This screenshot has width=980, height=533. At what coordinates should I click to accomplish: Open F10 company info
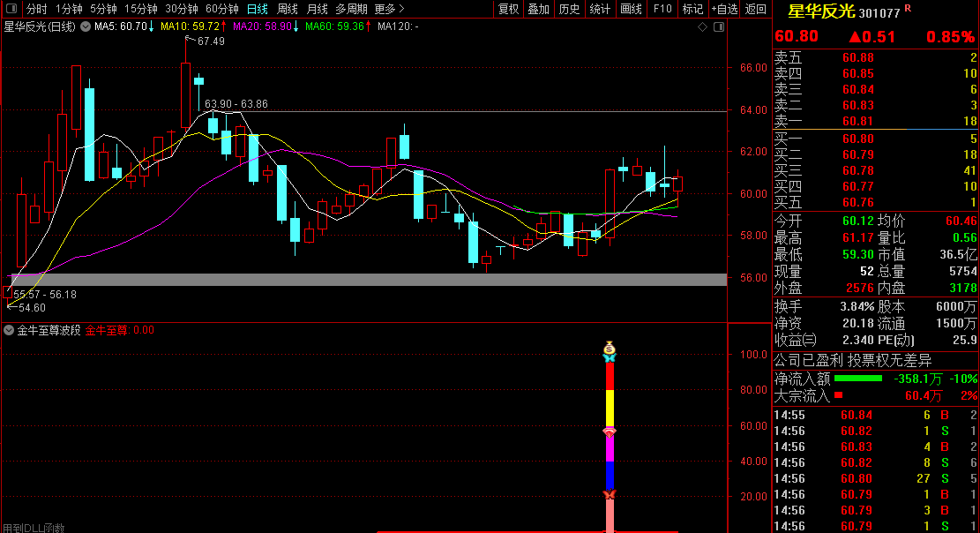click(x=662, y=9)
